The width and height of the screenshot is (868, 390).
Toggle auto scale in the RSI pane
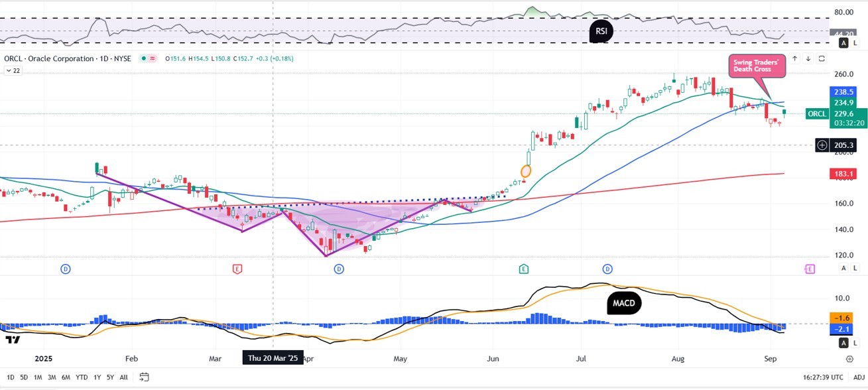(843, 43)
